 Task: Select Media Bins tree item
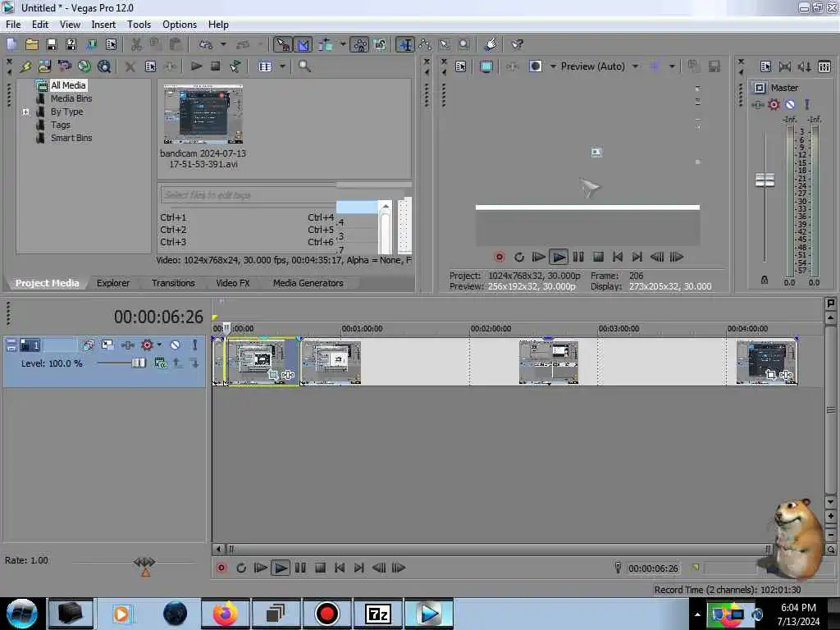click(x=71, y=98)
